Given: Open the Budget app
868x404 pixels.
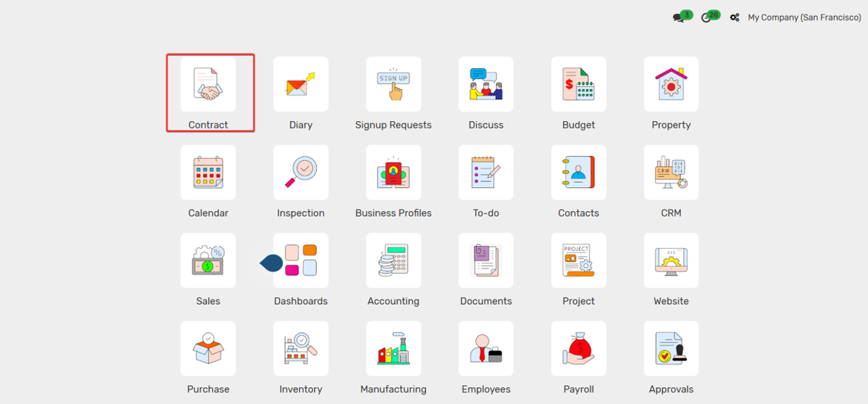Looking at the screenshot, I should pyautogui.click(x=578, y=84).
